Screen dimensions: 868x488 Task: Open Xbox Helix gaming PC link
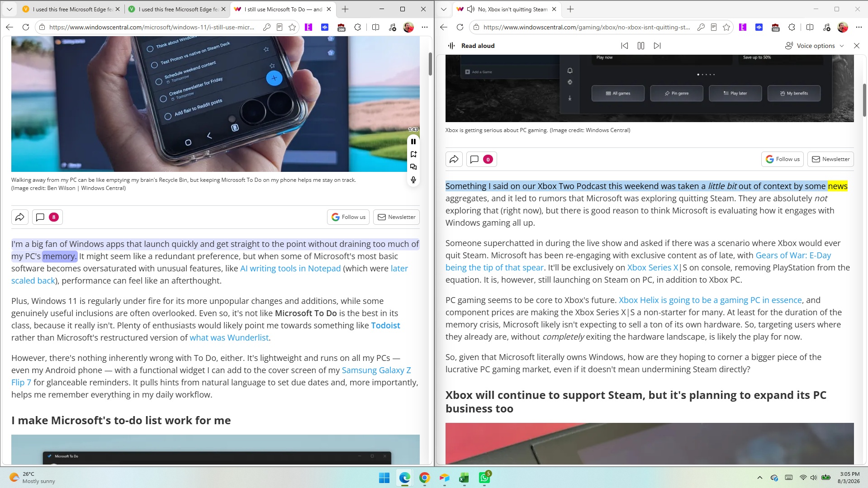click(710, 300)
